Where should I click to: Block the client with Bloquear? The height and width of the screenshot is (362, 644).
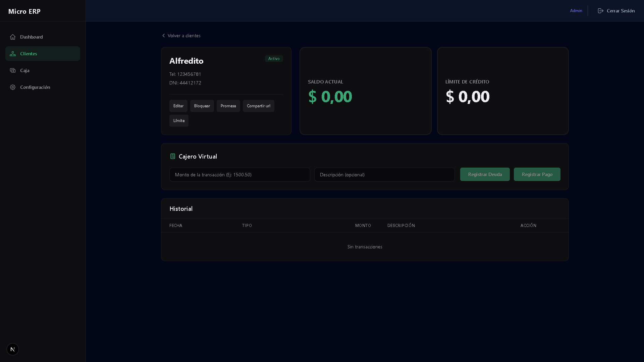(202, 106)
